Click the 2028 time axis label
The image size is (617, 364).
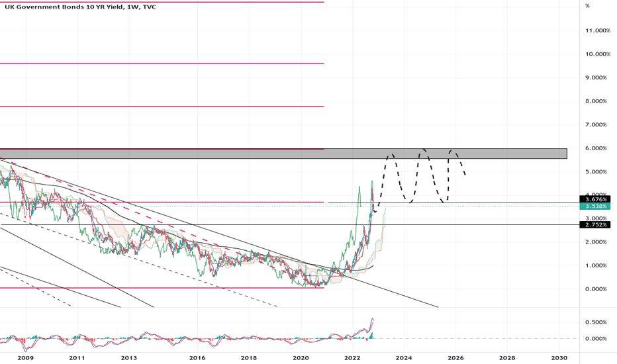point(507,357)
